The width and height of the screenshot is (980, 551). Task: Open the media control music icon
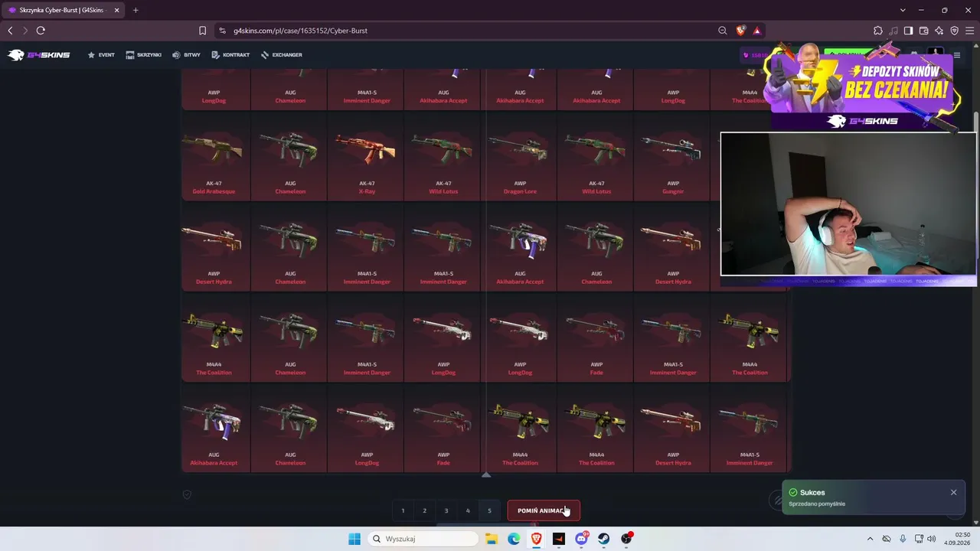893,31
